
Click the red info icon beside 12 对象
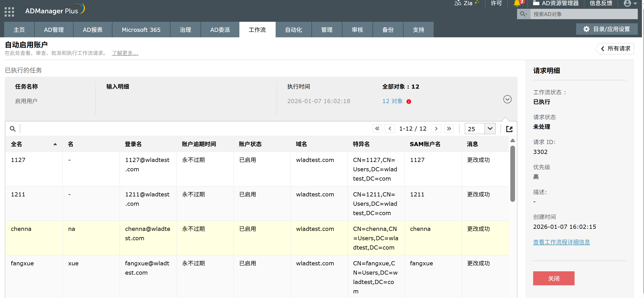click(x=409, y=102)
